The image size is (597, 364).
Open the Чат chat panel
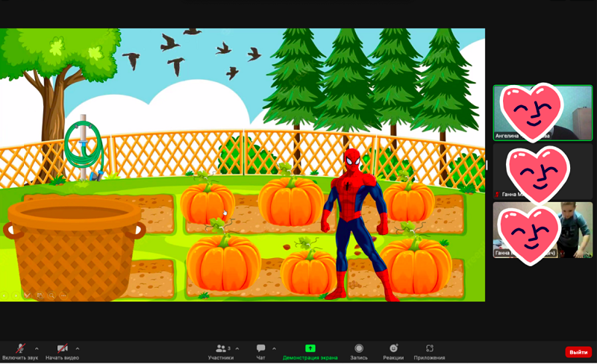(x=260, y=351)
